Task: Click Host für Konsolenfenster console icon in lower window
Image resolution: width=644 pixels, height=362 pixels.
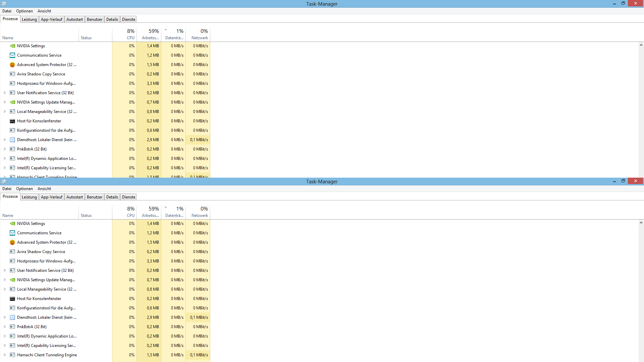Action: (12, 299)
